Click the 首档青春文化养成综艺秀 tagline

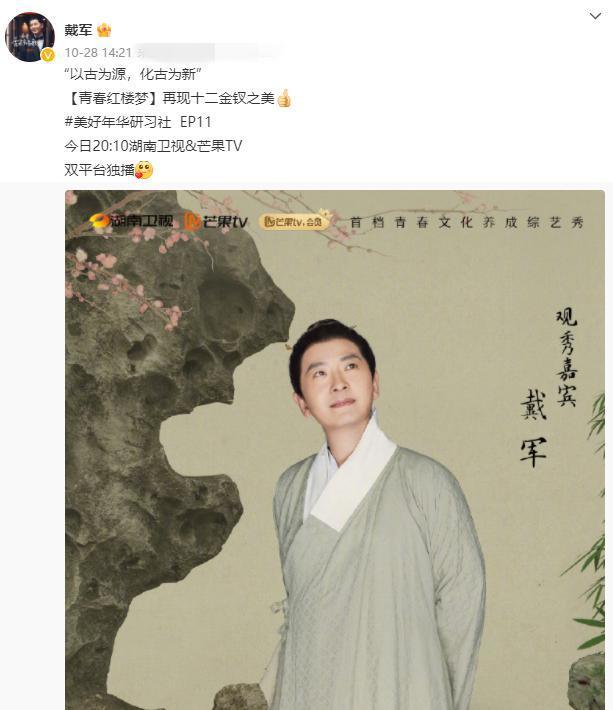click(x=467, y=222)
